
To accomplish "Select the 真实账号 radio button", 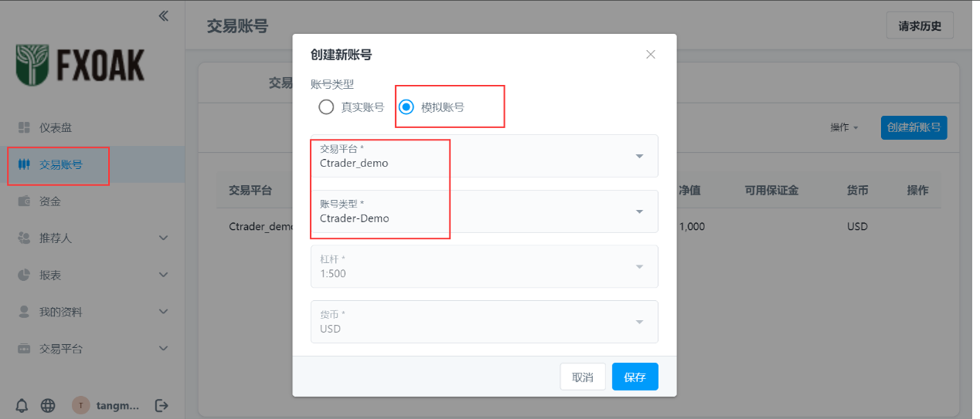I will click(326, 107).
